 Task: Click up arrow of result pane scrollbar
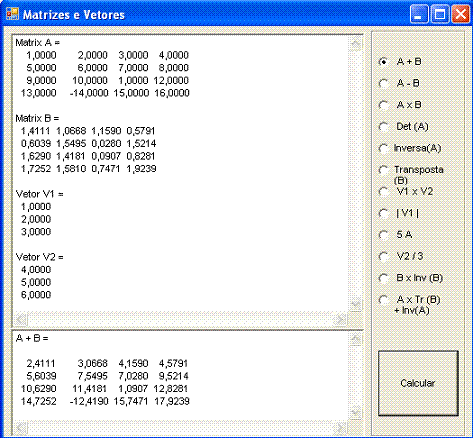click(355, 339)
